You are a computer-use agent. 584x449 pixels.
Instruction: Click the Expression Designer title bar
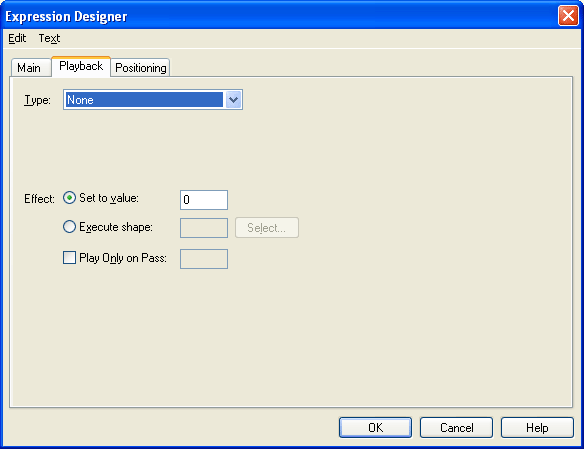279,16
